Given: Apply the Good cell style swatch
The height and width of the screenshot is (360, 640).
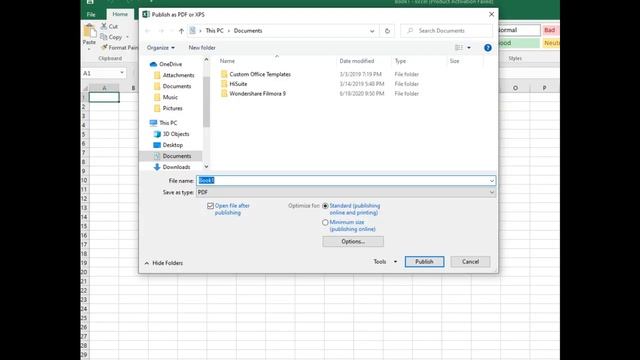Looking at the screenshot, I should [x=518, y=43].
